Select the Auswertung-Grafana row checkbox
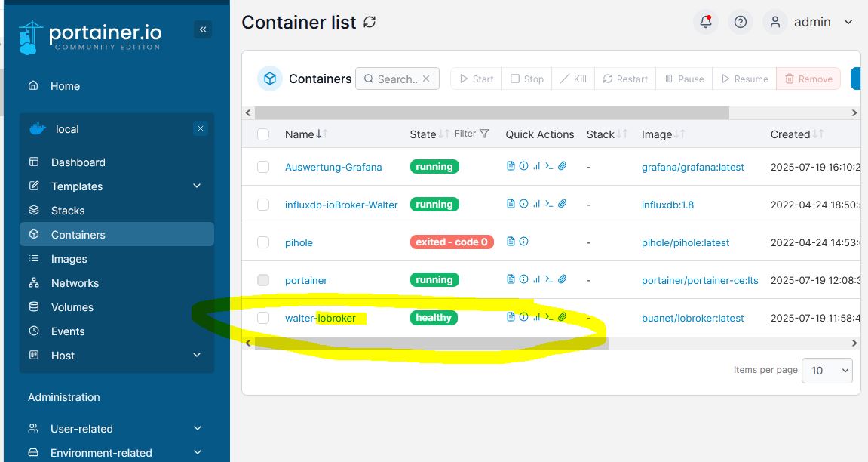This screenshot has height=462, width=868. [263, 167]
